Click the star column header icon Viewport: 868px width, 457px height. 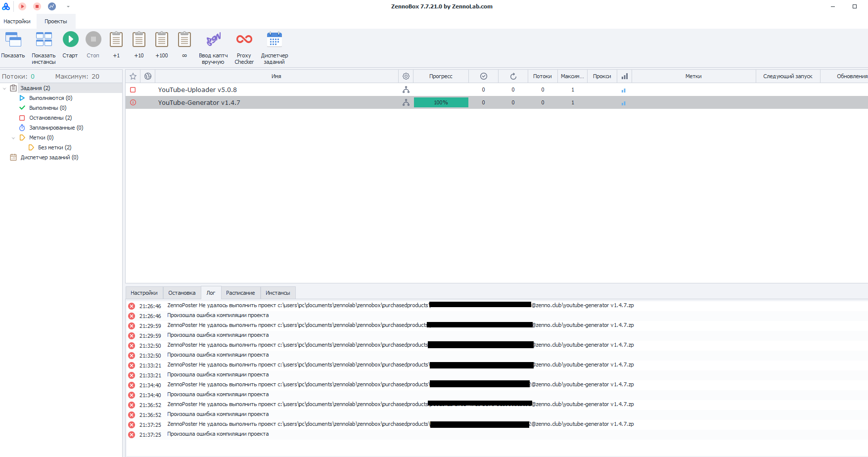(133, 76)
